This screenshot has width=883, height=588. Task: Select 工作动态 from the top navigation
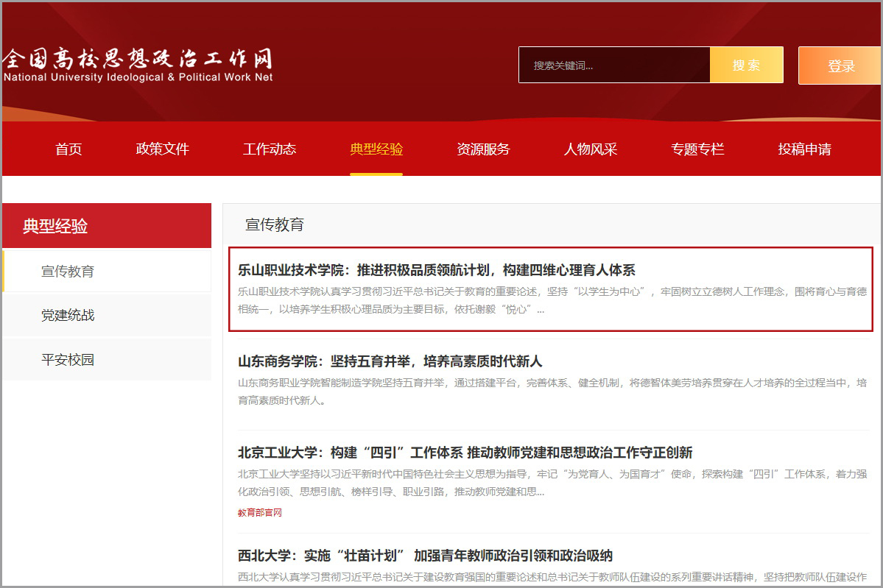(270, 149)
